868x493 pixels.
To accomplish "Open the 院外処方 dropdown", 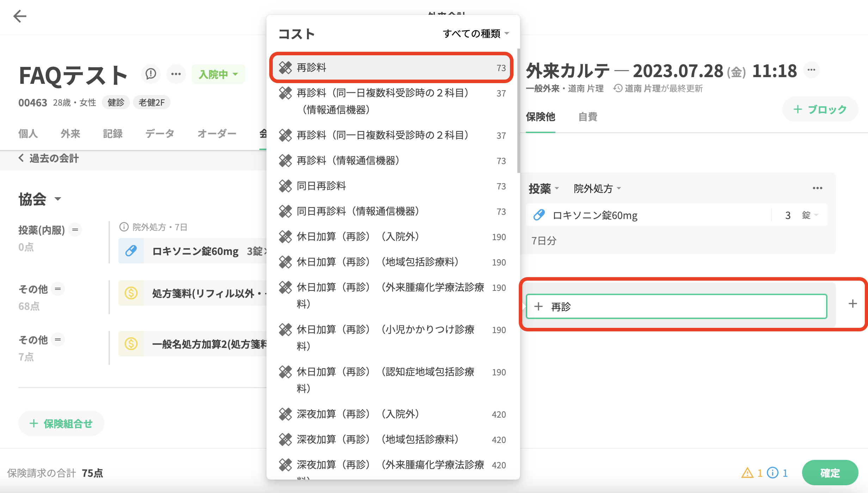I will [x=597, y=188].
